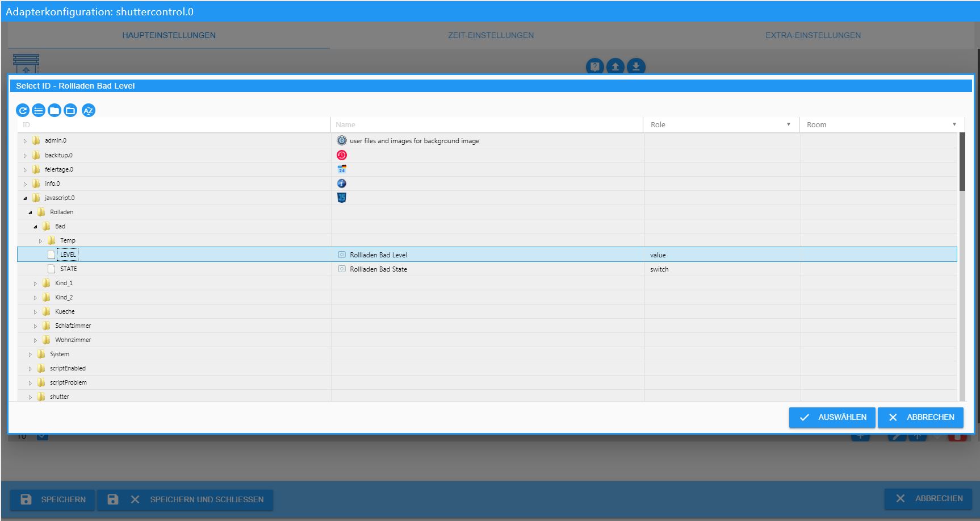Select the STATE tree item
Image resolution: width=980 pixels, height=521 pixels.
click(68, 269)
